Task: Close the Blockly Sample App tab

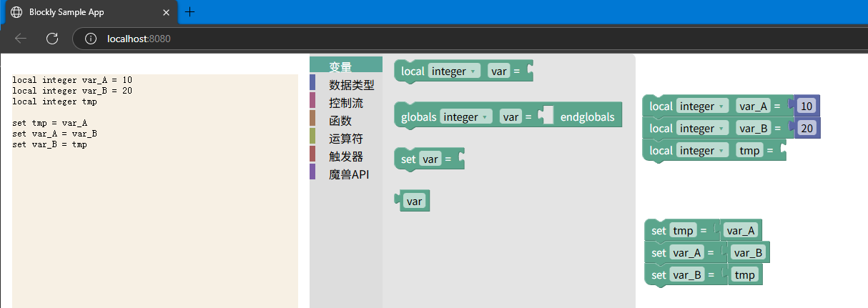Action: click(166, 12)
